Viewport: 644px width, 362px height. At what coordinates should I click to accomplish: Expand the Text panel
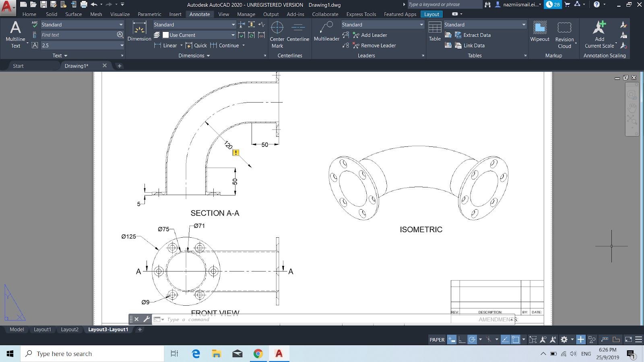pos(60,56)
